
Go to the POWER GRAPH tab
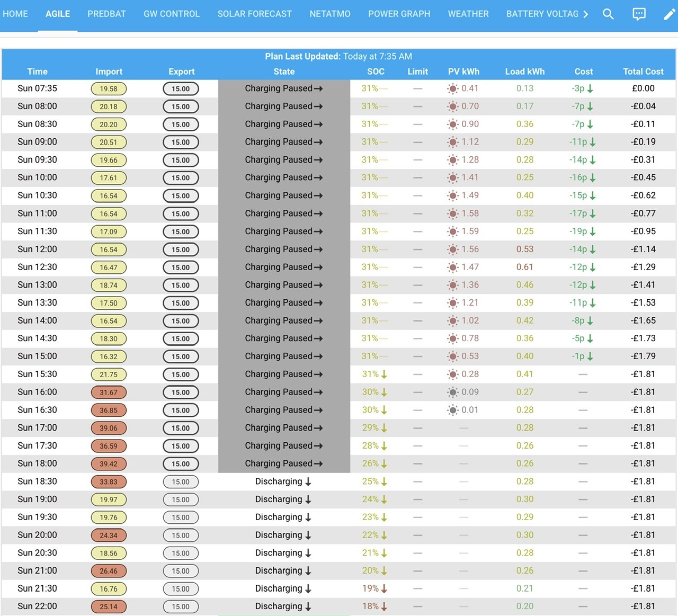point(399,14)
